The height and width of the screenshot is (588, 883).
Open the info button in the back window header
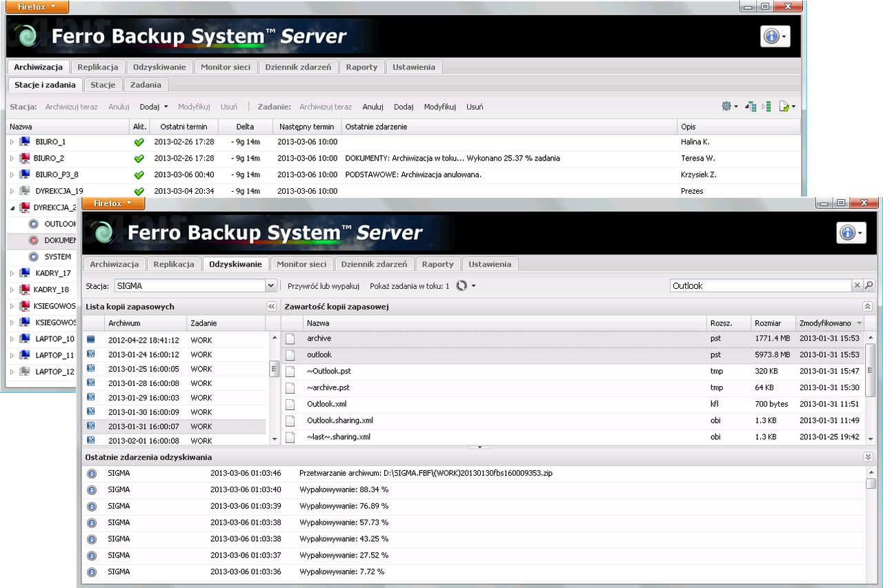click(775, 37)
